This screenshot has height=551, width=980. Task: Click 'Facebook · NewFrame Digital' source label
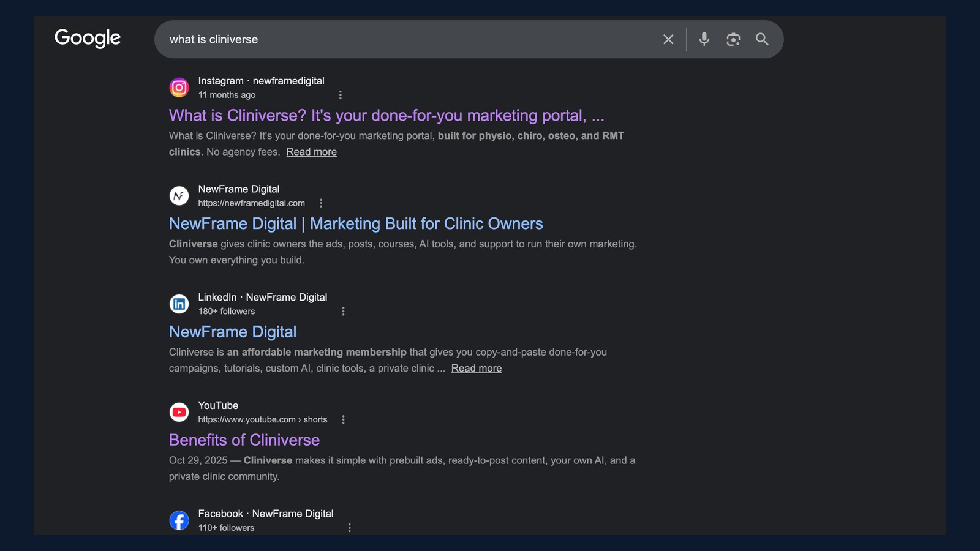tap(266, 514)
